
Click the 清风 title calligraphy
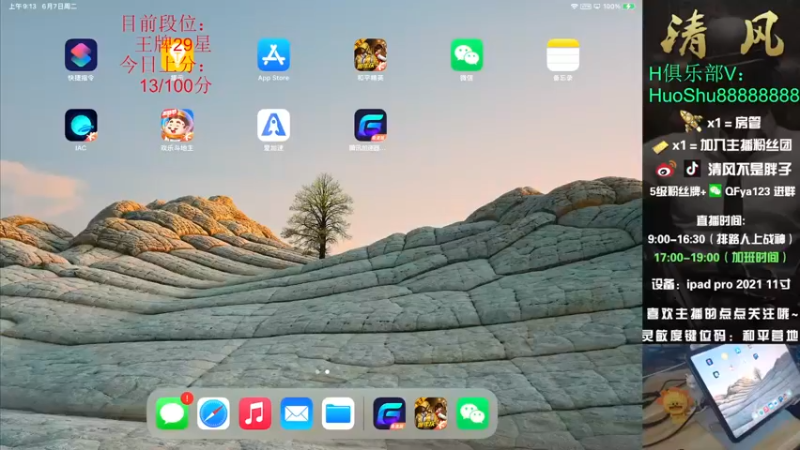point(722,35)
